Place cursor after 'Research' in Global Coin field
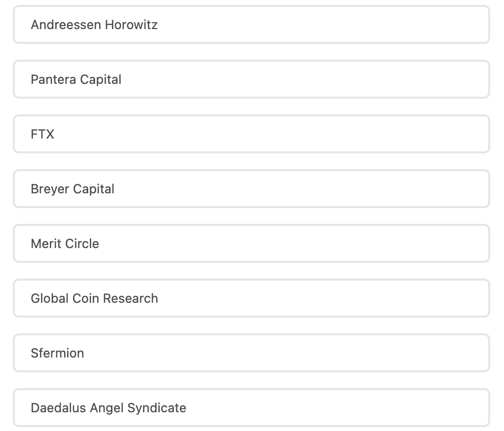 [159, 298]
